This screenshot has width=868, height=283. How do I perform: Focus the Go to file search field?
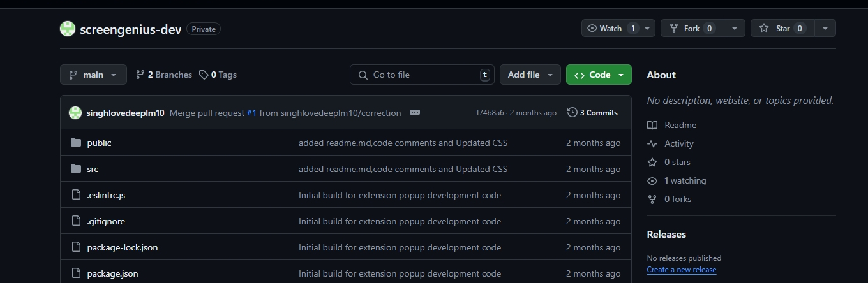(x=422, y=75)
